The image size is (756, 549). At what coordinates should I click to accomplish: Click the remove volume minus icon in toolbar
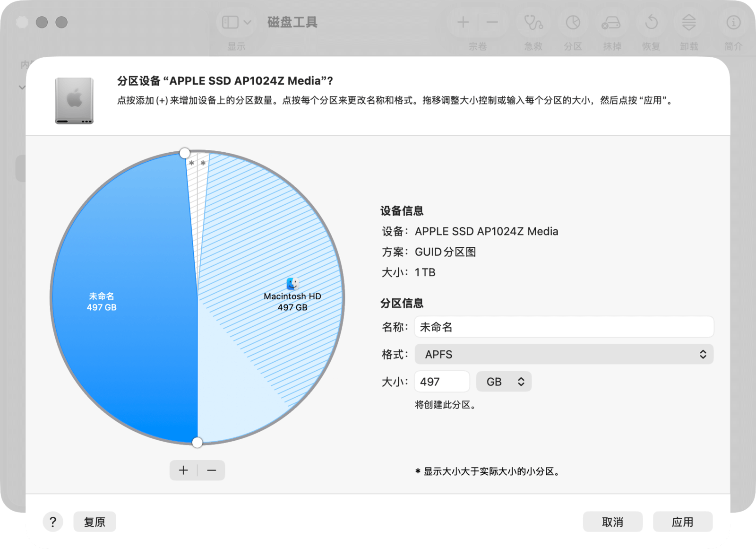[492, 22]
